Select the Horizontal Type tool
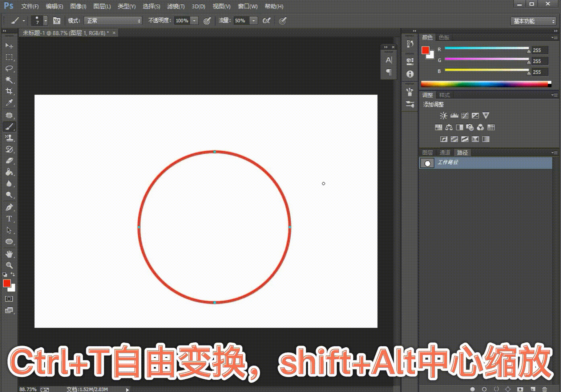The image size is (561, 392). coord(9,219)
